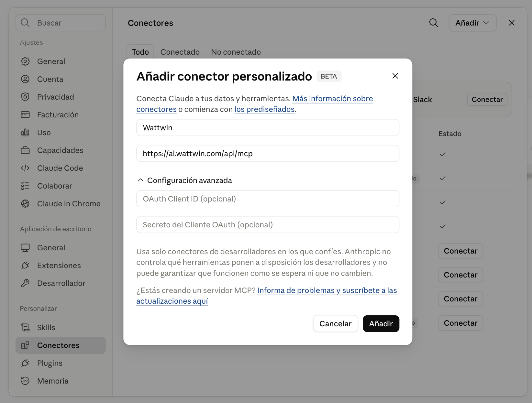Select the Colaborar list icon
Screen dimensions: 532x403
tap(25, 186)
